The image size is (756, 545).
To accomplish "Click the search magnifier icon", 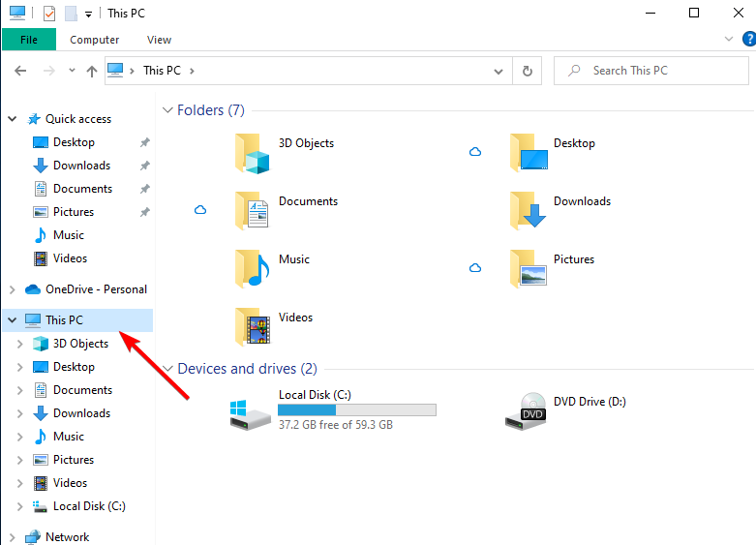I will 574,71.
